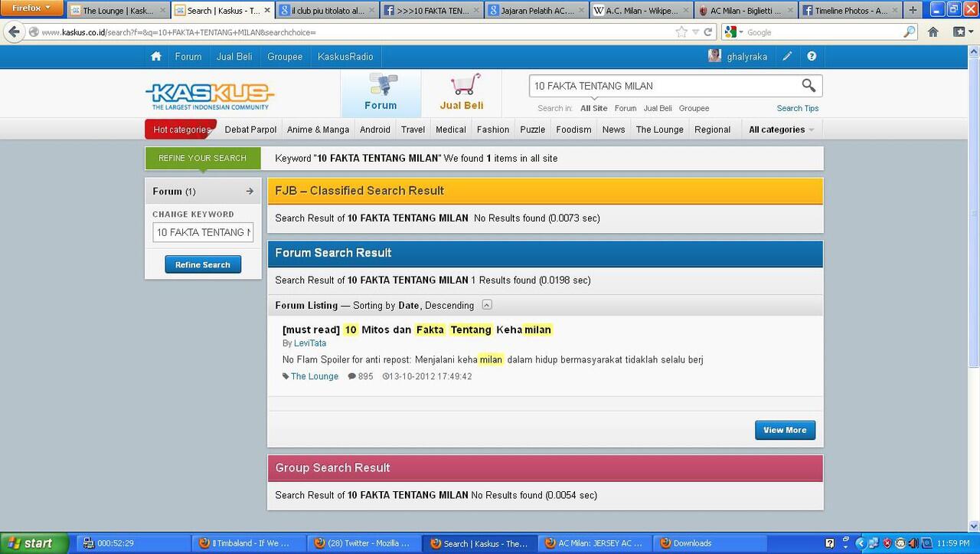Select Groupee search scope
Viewport: 980px width, 554px height.
694,108
